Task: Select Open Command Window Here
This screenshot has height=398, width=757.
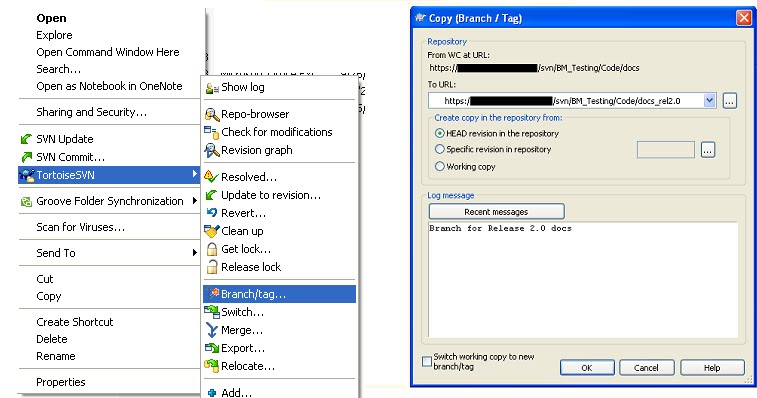Action: tap(108, 52)
